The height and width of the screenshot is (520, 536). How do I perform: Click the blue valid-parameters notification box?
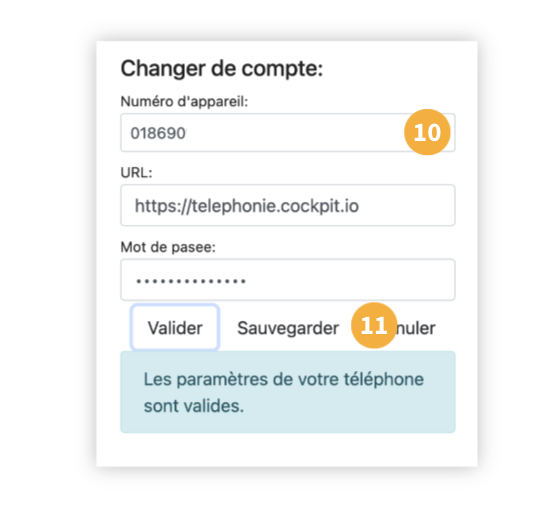(x=288, y=392)
